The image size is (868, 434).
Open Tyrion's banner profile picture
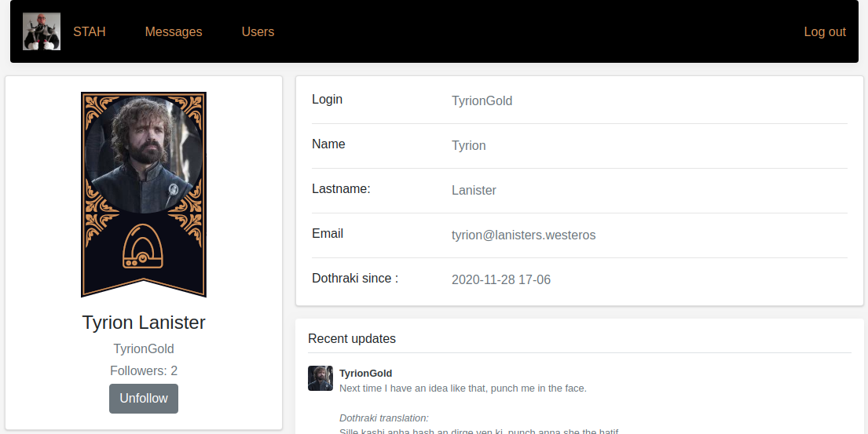click(x=144, y=195)
